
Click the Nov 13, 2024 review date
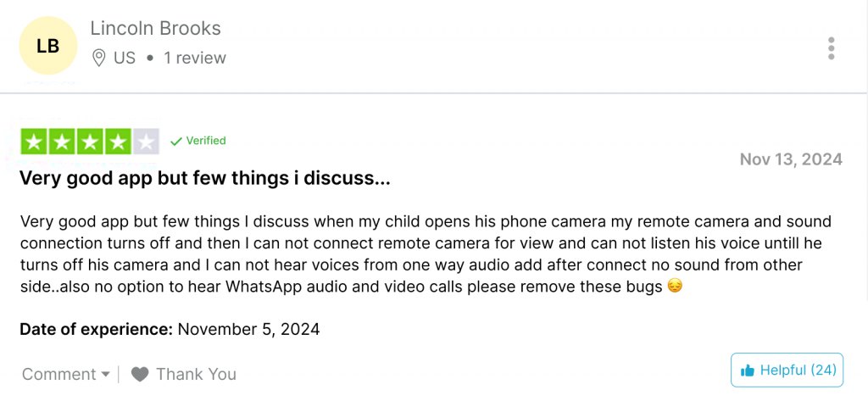(791, 159)
